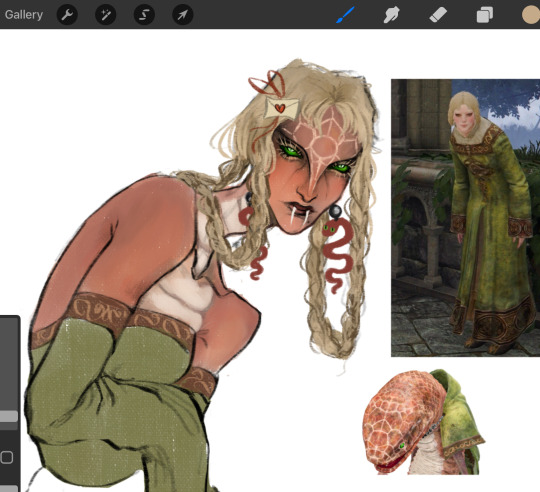The image size is (540, 492).
Task: Open the Gallery view
Action: 24,14
